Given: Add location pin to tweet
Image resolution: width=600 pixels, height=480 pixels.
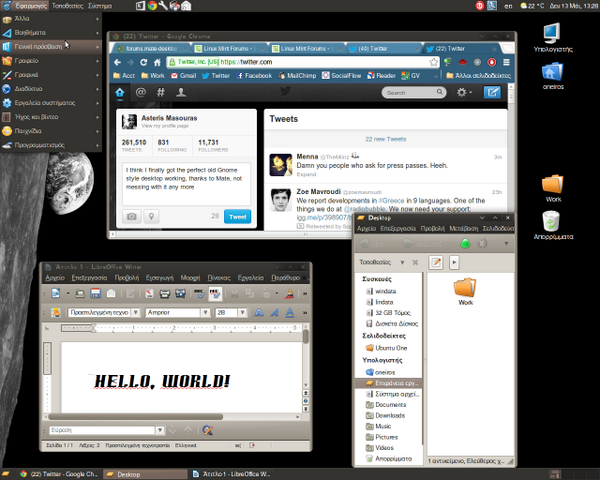Looking at the screenshot, I should 151,216.
